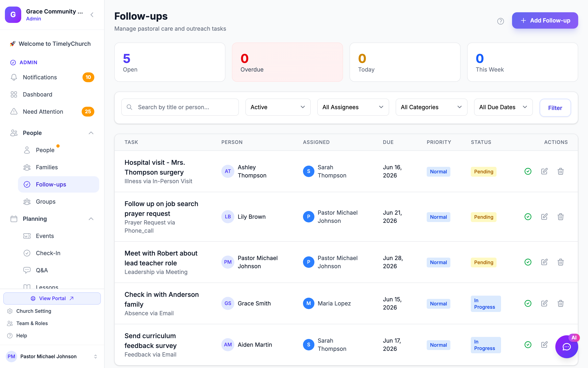588x368 pixels.
Task: Open Groups in the sidebar
Action: (58, 202)
